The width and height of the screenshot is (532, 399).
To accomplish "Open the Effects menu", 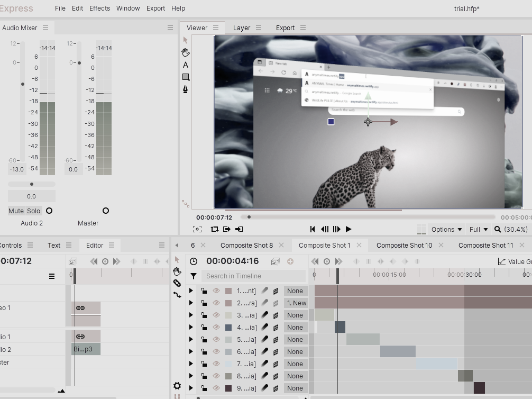I will pos(99,8).
